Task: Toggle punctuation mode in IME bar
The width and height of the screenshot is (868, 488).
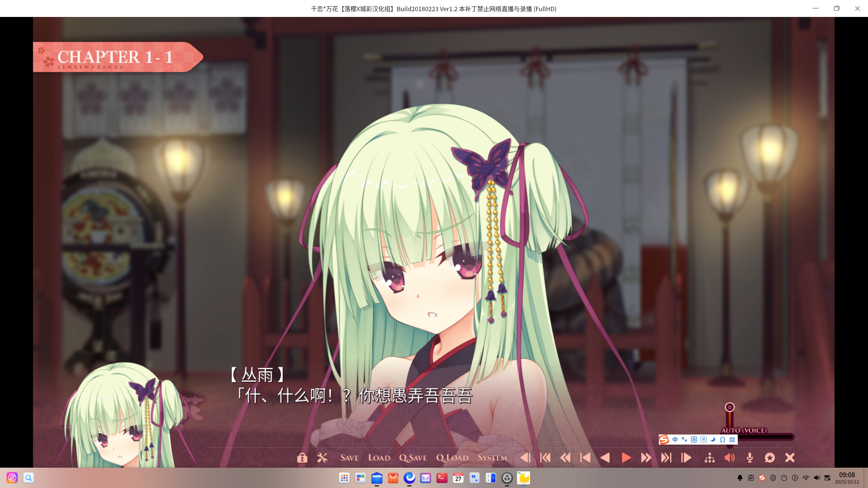Action: coord(684,440)
